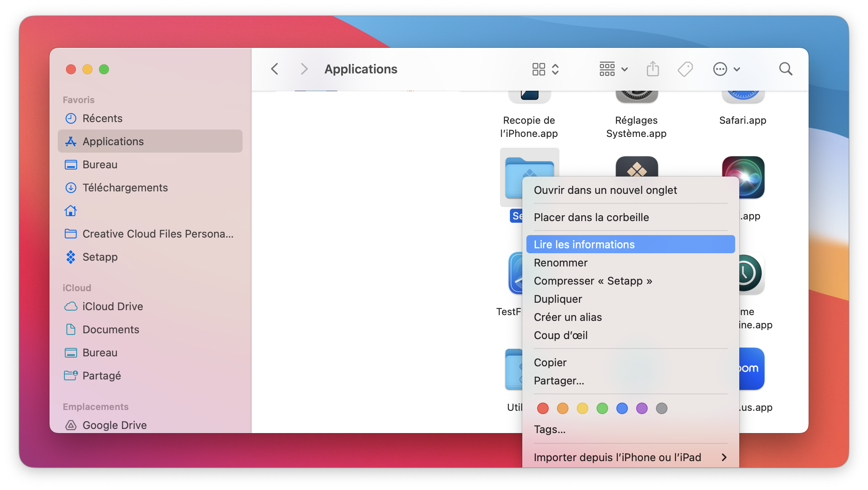Select Setapp in the sidebar
This screenshot has height=490, width=868.
tap(99, 257)
